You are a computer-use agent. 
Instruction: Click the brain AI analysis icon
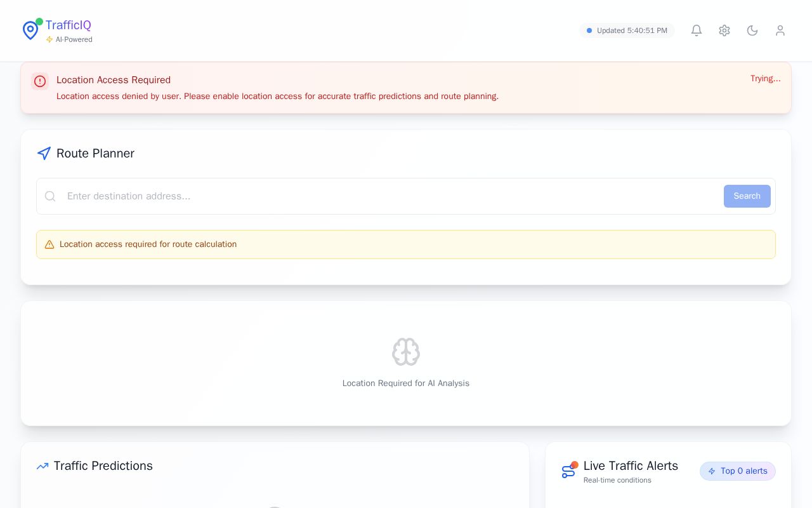pyautogui.click(x=406, y=352)
